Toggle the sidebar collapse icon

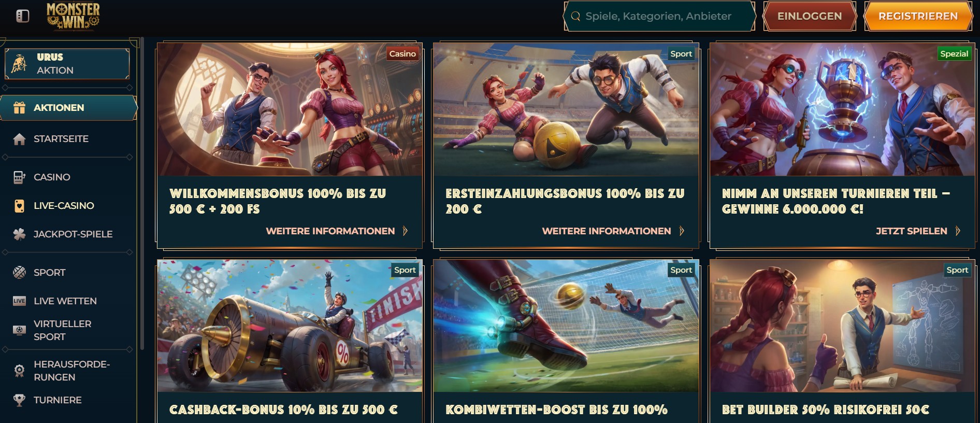pos(22,16)
